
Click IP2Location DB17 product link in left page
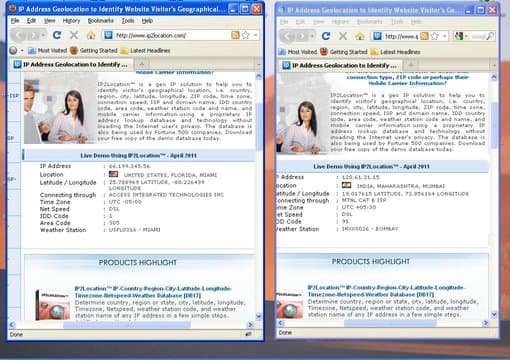point(153,292)
